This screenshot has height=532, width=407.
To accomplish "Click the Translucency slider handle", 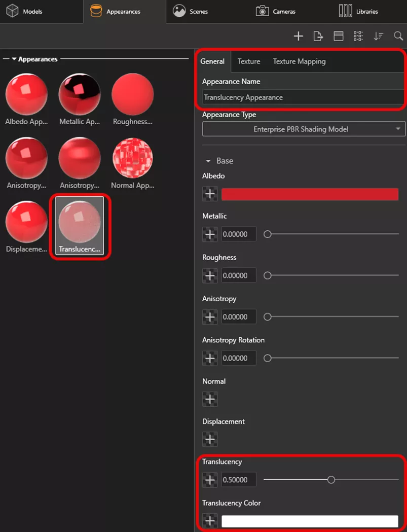I will 331,479.
